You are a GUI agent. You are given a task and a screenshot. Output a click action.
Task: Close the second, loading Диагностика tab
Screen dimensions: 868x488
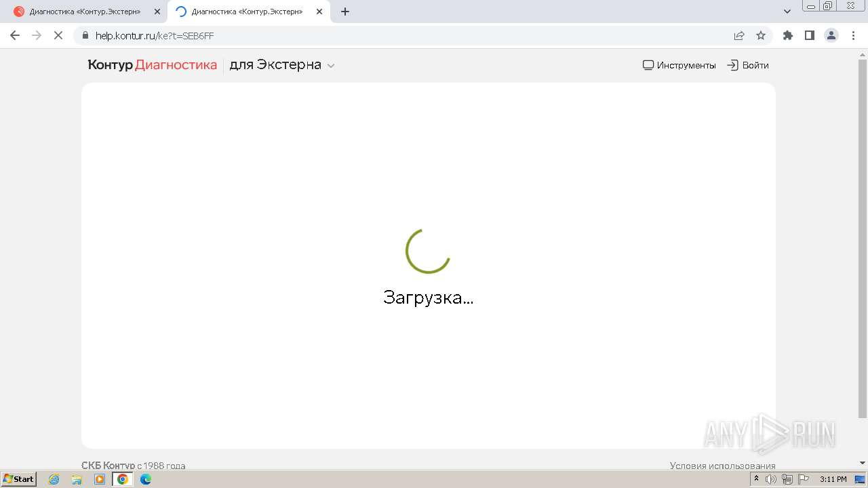pyautogui.click(x=319, y=12)
